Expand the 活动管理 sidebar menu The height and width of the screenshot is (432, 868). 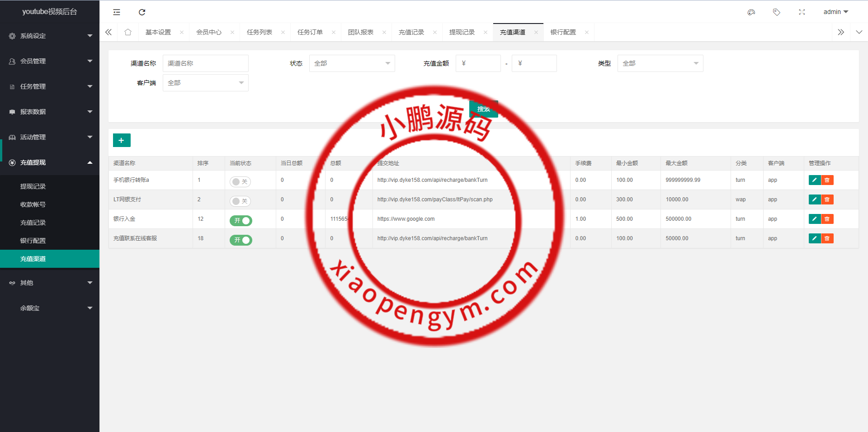click(x=50, y=137)
